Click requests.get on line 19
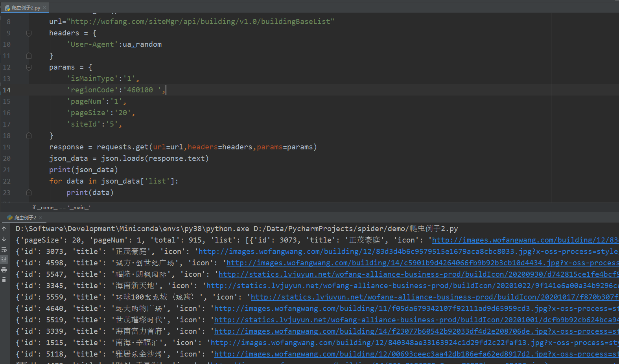The height and width of the screenshot is (364, 619). point(123,147)
